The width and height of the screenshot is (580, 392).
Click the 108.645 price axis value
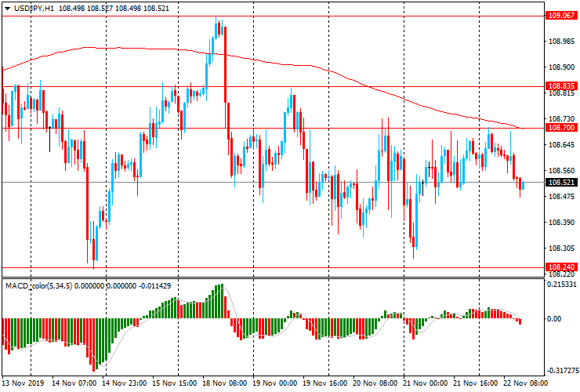click(x=561, y=145)
